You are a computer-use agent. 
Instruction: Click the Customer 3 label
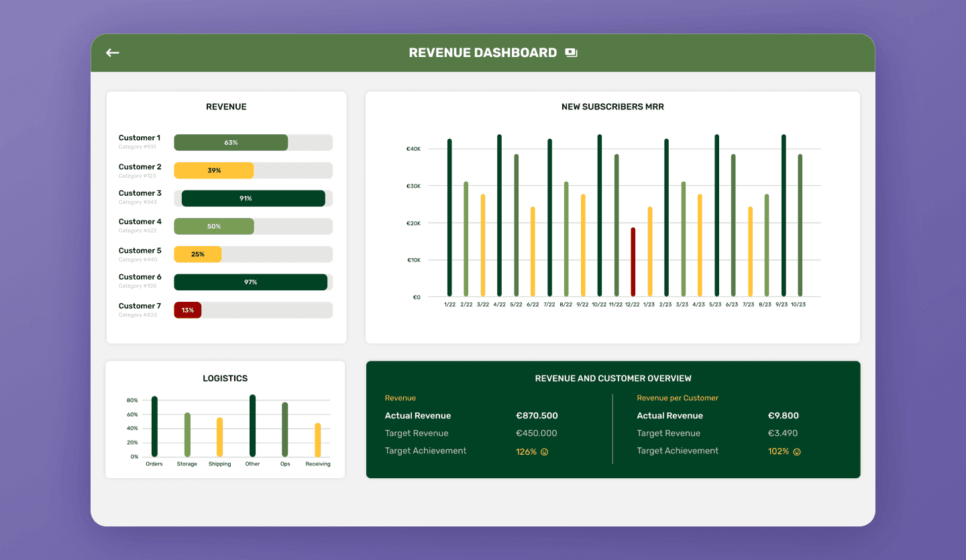[140, 193]
